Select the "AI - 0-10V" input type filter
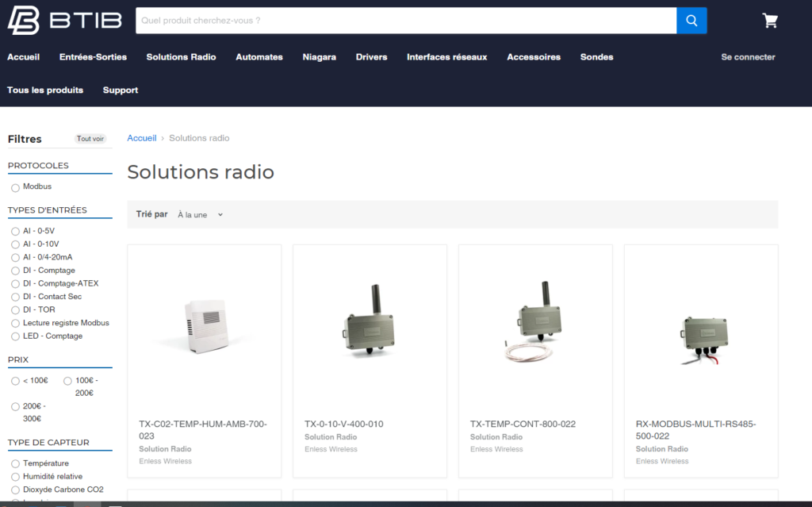This screenshot has width=812, height=507. [x=14, y=244]
